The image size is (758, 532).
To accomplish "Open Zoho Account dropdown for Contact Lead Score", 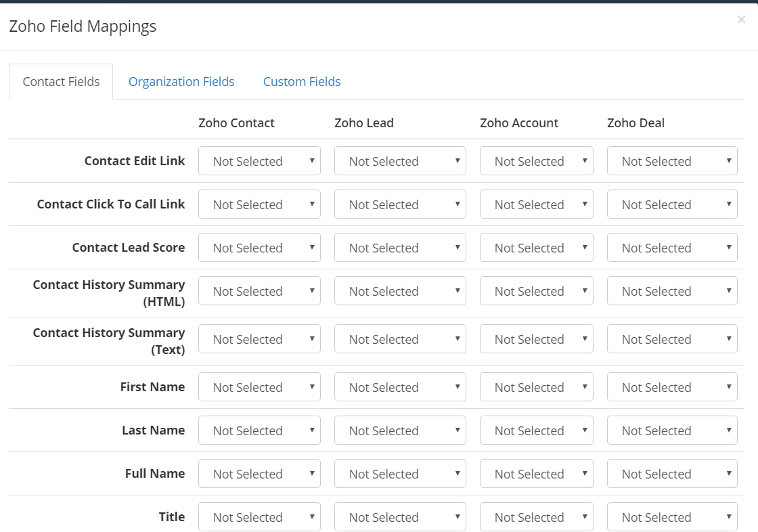I will (x=537, y=248).
